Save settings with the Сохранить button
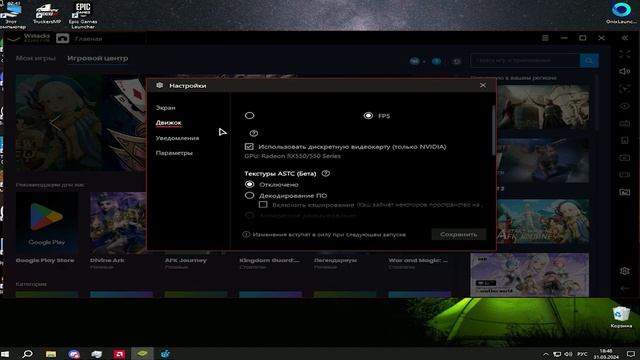 coord(458,234)
